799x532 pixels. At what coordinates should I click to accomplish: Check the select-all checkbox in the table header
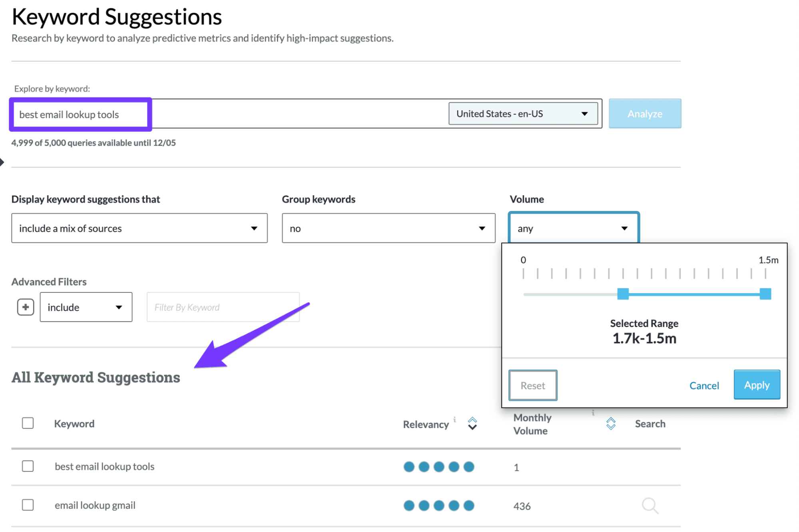coord(27,423)
